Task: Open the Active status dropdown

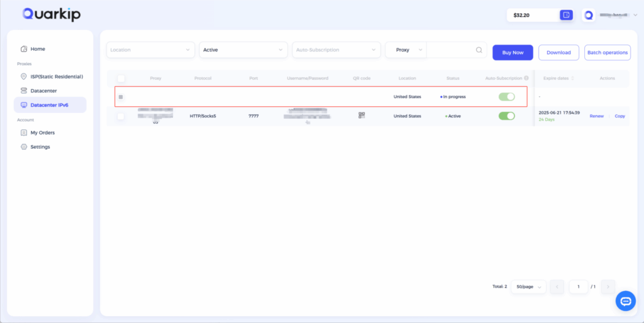Action: click(x=243, y=50)
